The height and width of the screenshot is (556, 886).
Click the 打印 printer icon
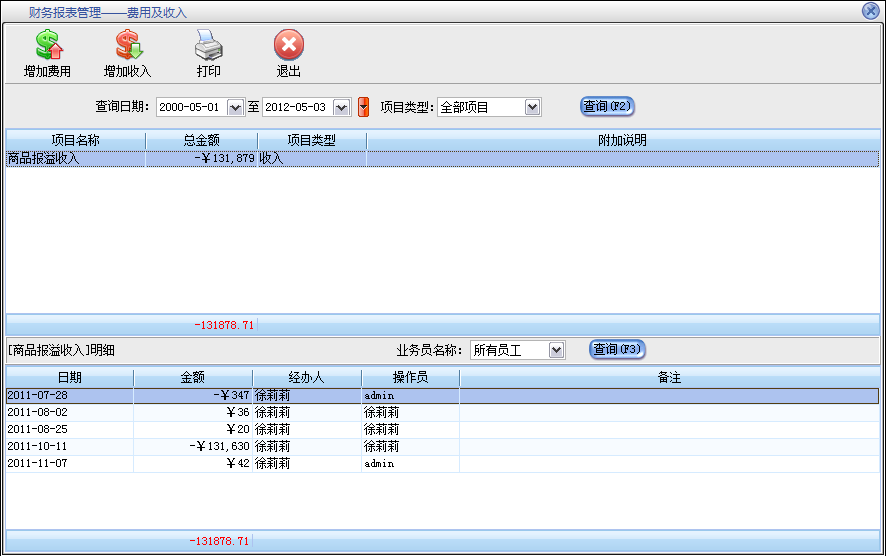click(208, 45)
